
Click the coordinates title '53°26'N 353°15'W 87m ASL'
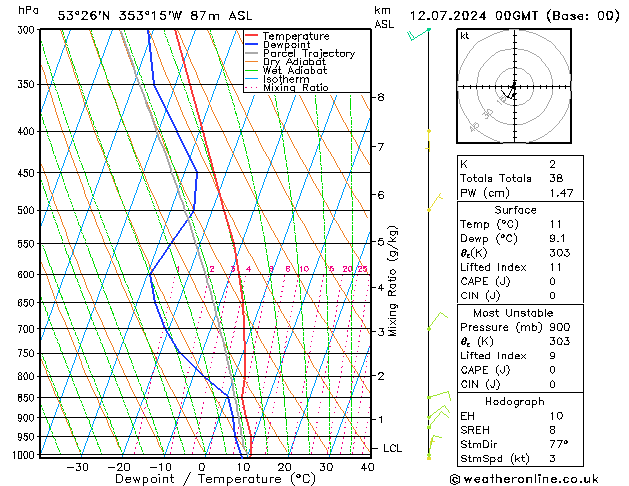(x=155, y=16)
